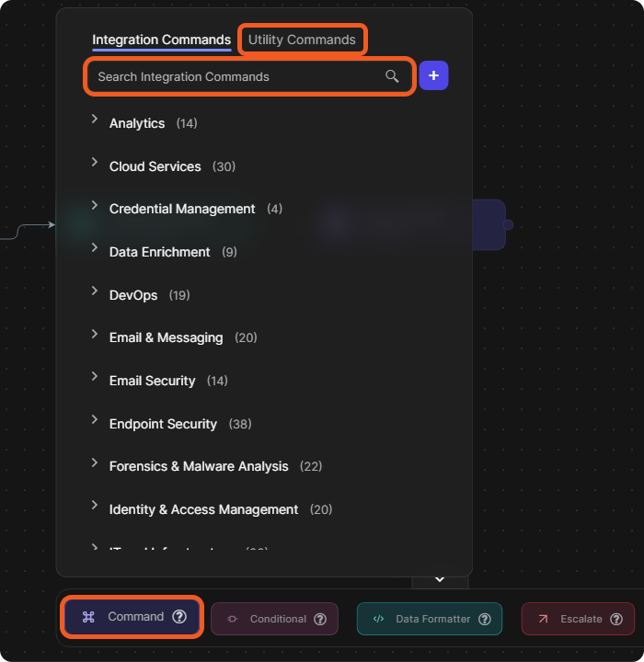Select the Integration Commands tab
The width and height of the screenshot is (644, 662).
tap(161, 40)
